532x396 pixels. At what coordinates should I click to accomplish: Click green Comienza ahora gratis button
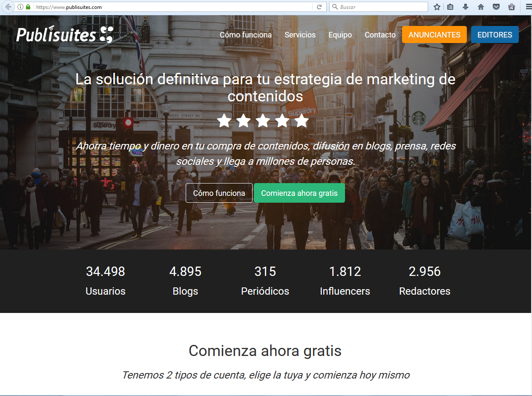point(299,193)
